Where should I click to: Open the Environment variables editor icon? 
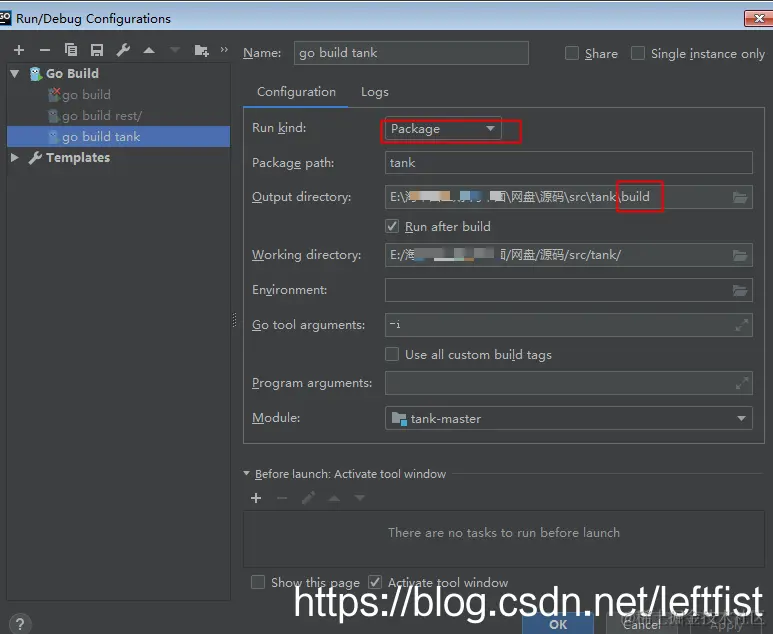[x=740, y=290]
